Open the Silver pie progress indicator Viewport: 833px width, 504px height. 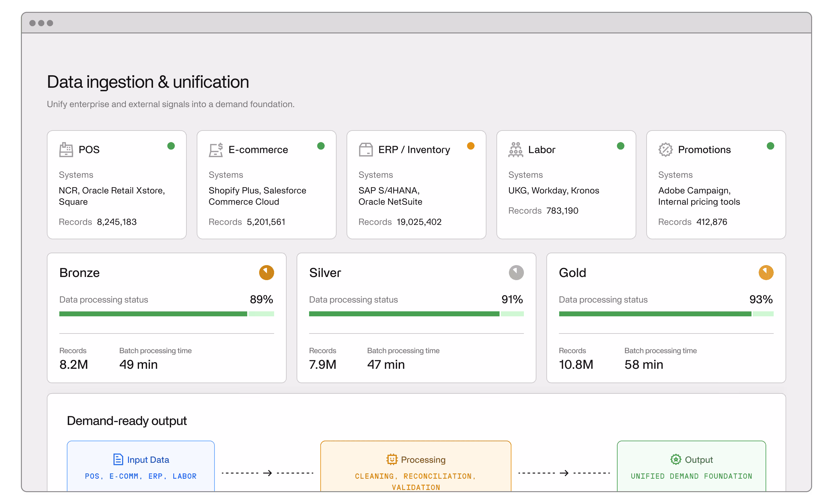point(516,272)
